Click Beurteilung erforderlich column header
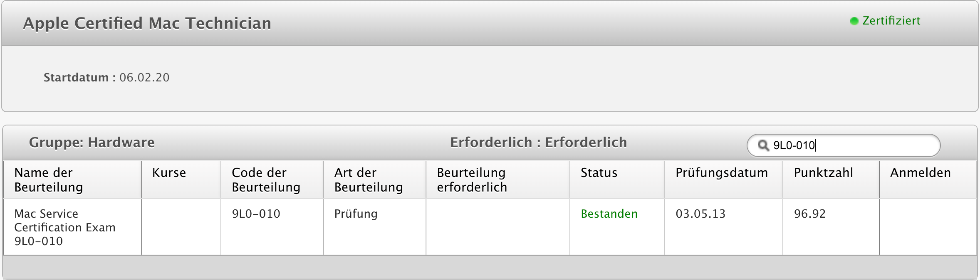Viewport: 980px width, 280px height. (x=472, y=180)
